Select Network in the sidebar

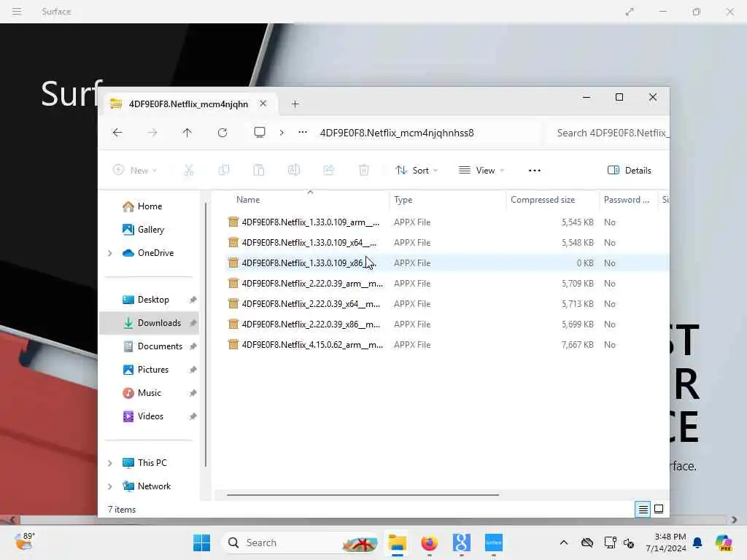154,486
